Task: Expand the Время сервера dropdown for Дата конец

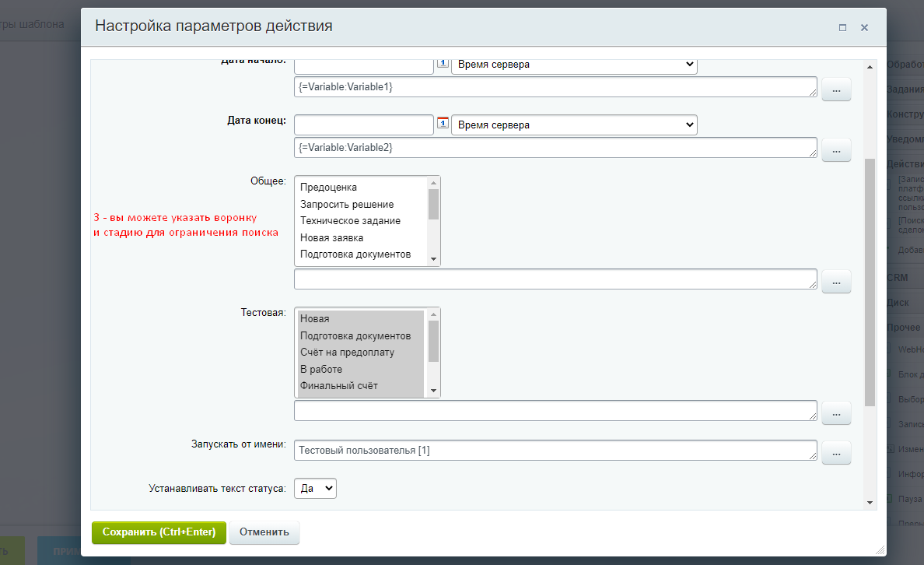Action: coord(574,125)
